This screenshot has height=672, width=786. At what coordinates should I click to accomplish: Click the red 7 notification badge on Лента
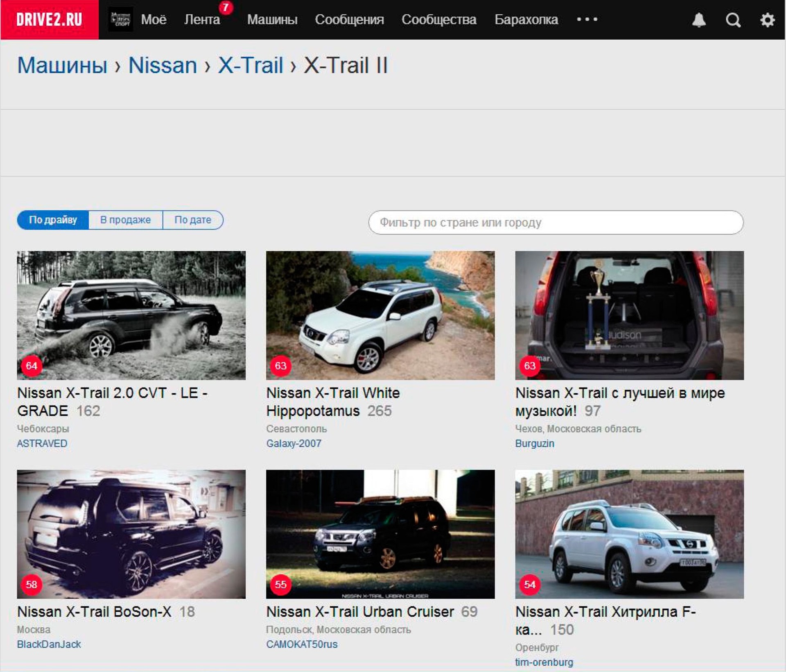pos(226,7)
